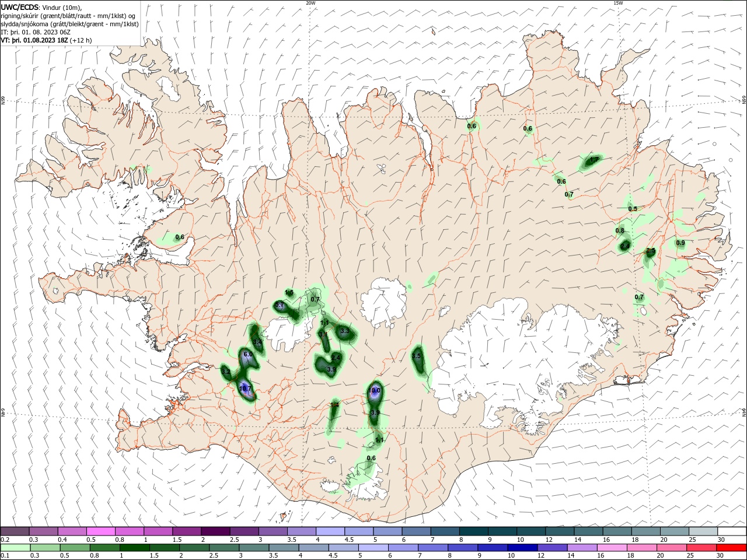The height and width of the screenshot is (560, 747).
Task: Pick the medium blue 8 swatch in lower legend
Action: pos(464,548)
